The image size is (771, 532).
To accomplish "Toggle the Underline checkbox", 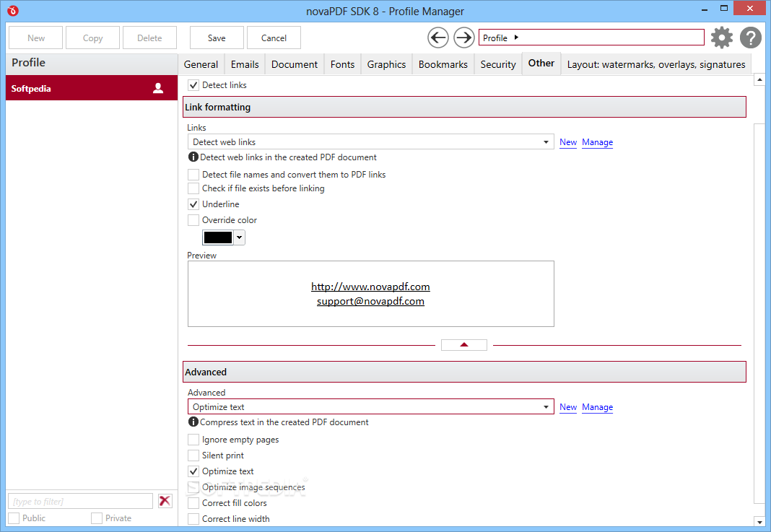I will pos(193,204).
